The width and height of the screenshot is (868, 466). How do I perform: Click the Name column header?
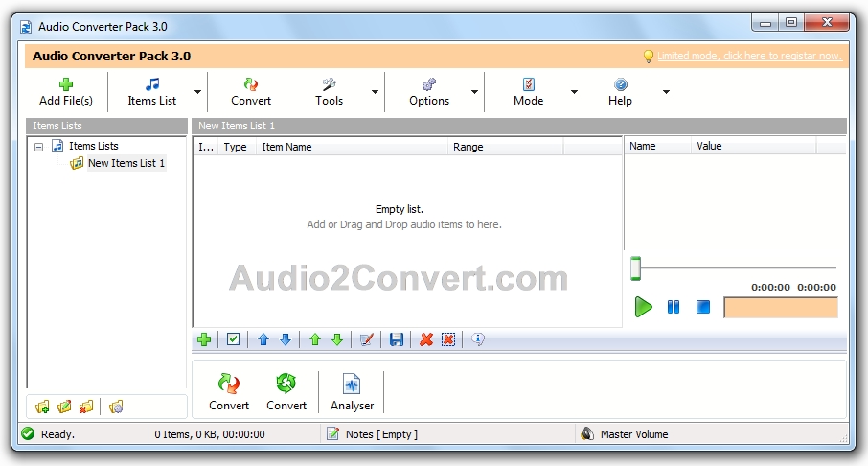(657, 147)
